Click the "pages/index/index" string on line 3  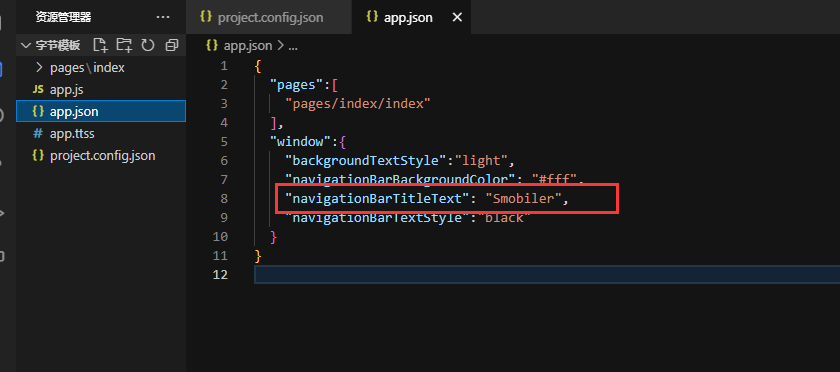(x=358, y=103)
